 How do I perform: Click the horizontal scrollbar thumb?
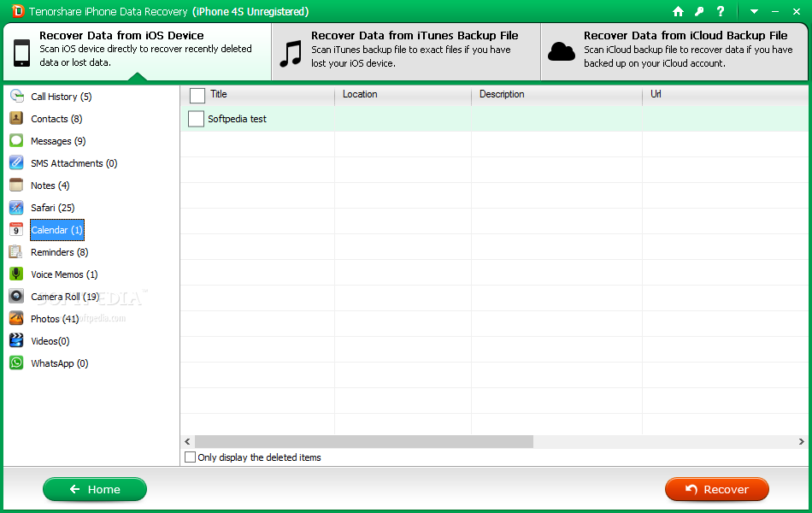tap(363, 441)
